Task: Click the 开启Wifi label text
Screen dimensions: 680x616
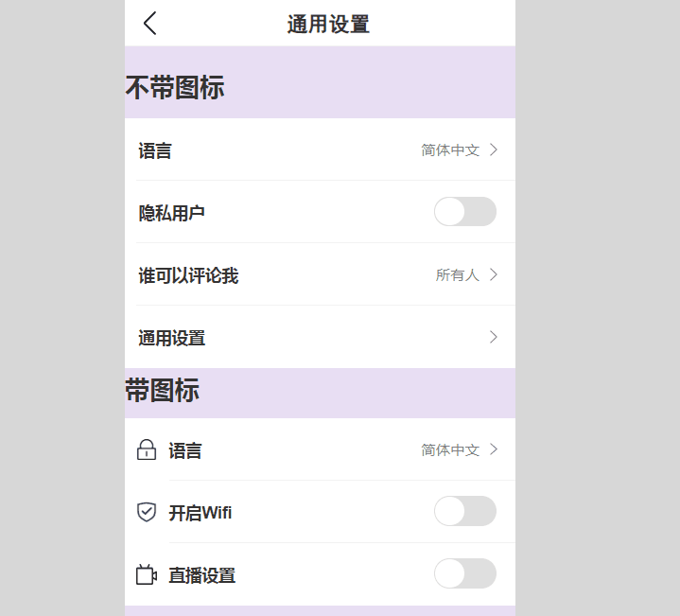Action: click(x=201, y=513)
